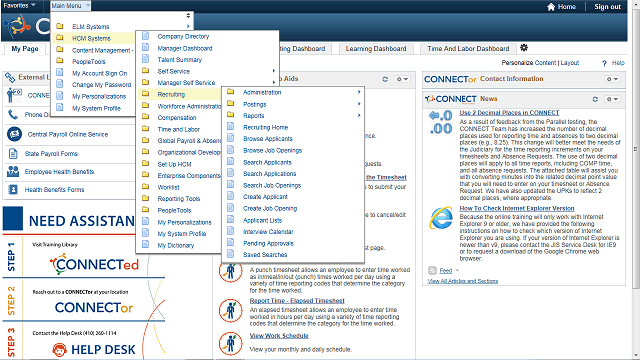The height and width of the screenshot is (360, 640).
Task: Click the Administration folder icon
Action: tap(231, 92)
